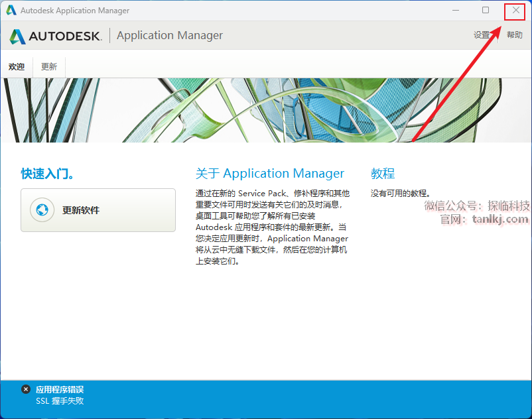
Task: Click the globe icon beside 更新软件
Action: pyautogui.click(x=42, y=210)
